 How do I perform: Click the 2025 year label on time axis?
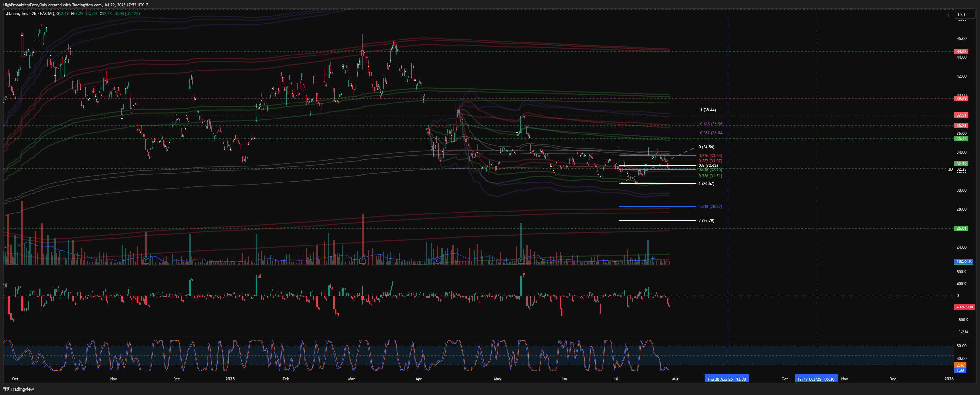(230, 379)
